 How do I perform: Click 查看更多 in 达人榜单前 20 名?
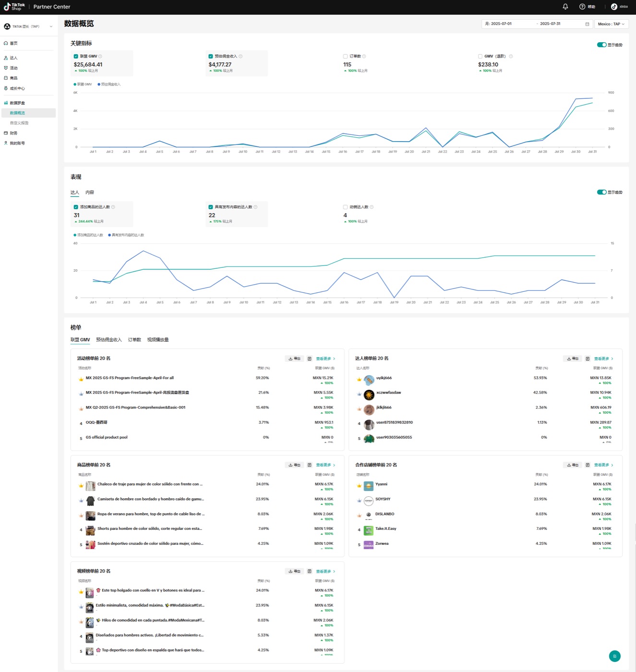tap(603, 359)
